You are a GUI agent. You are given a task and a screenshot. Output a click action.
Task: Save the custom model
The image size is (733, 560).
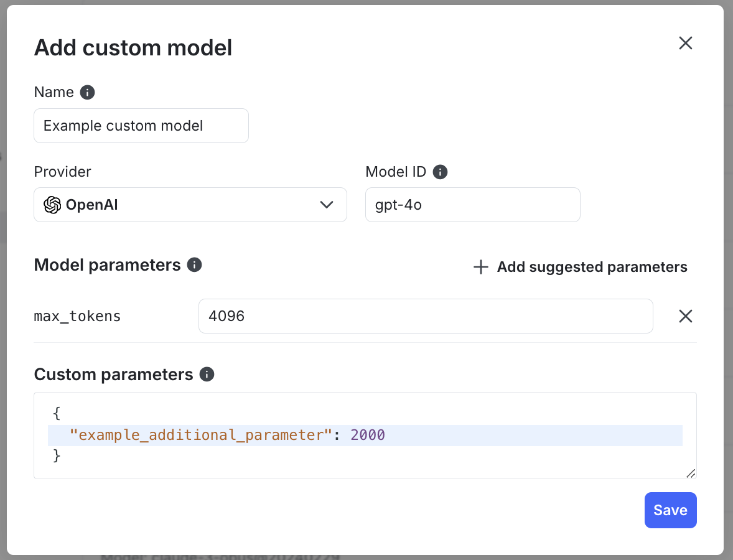pos(670,510)
